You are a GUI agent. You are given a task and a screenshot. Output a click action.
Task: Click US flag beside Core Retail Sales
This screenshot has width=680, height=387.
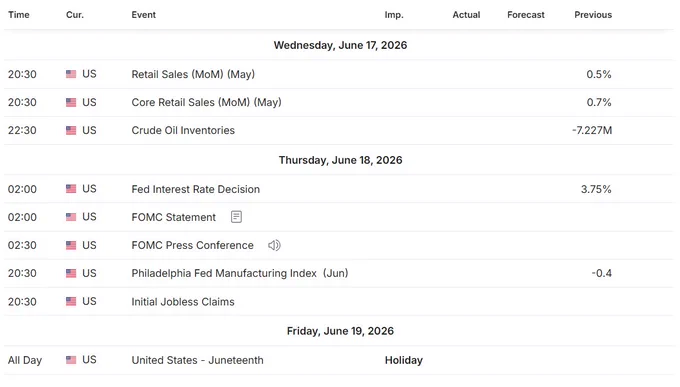(x=71, y=102)
